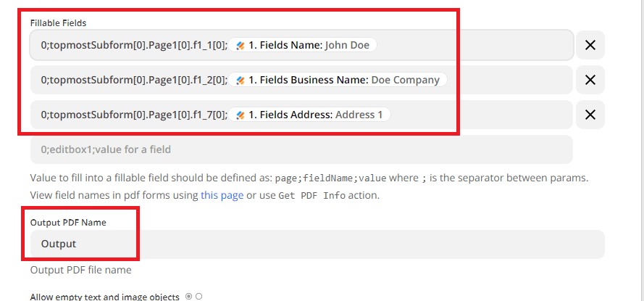This screenshot has width=644, height=301.
Task: Click the Output PDF Name label
Action: point(68,223)
